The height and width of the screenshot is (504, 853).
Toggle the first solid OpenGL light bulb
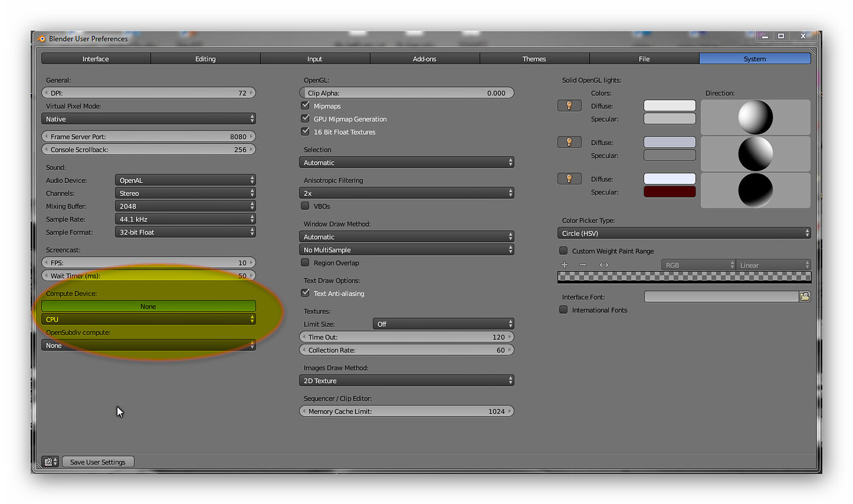point(569,106)
